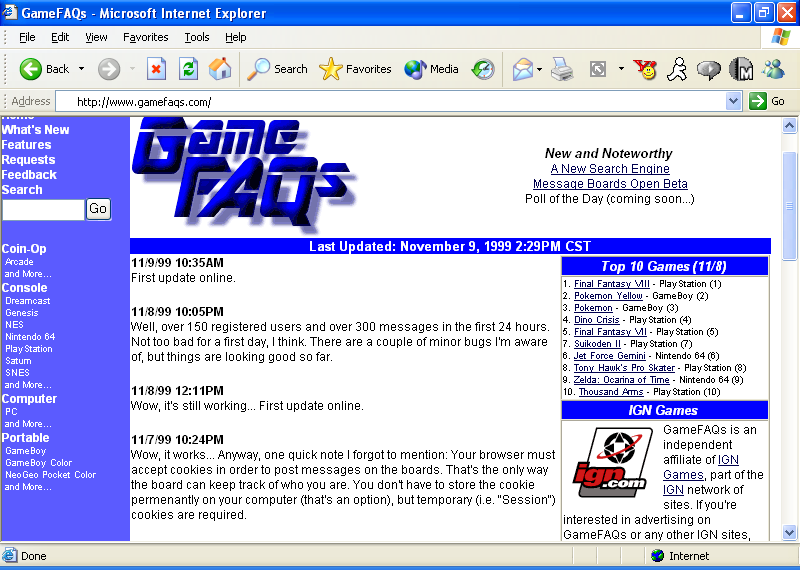
Task: Click the speech bubble discuss icon
Action: click(709, 70)
